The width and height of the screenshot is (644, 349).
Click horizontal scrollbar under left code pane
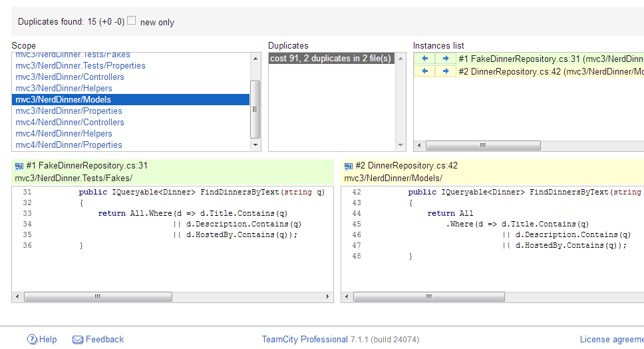pyautogui.click(x=96, y=296)
